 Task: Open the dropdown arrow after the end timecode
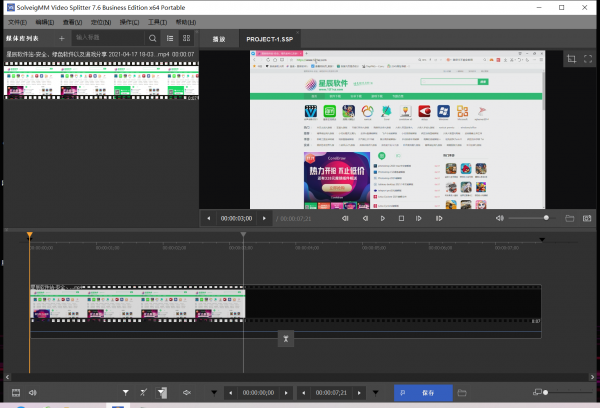point(376,393)
